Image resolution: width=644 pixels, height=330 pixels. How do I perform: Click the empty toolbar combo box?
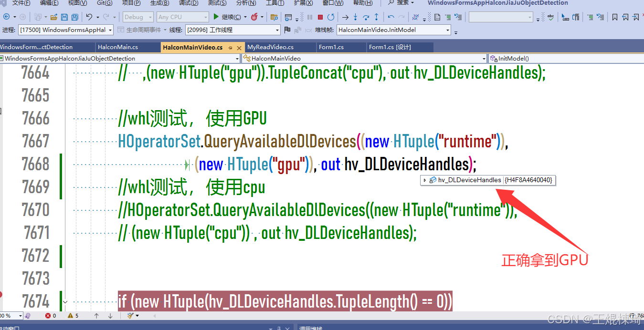pos(501,17)
